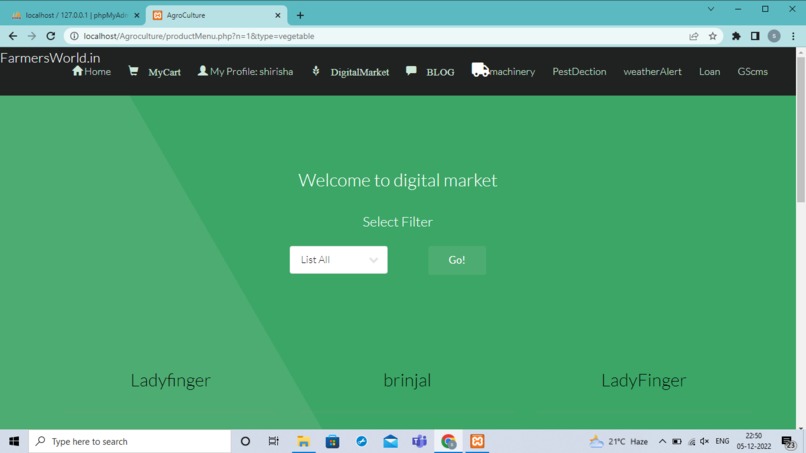Click the battery status icon

click(677, 441)
